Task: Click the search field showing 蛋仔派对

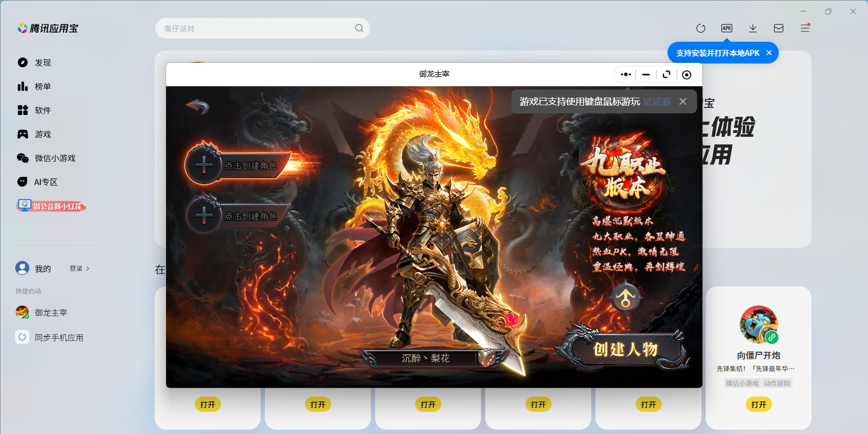Action: coord(263,28)
